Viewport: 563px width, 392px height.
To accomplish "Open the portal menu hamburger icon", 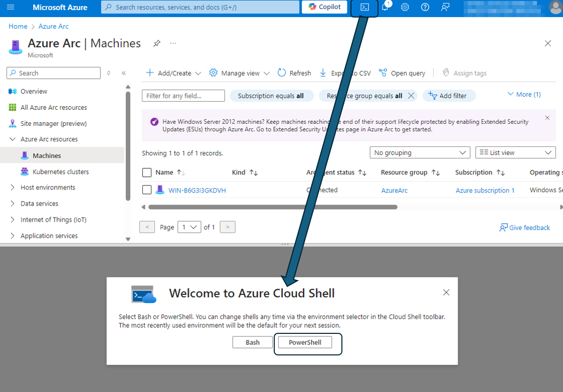I will 11,7.
